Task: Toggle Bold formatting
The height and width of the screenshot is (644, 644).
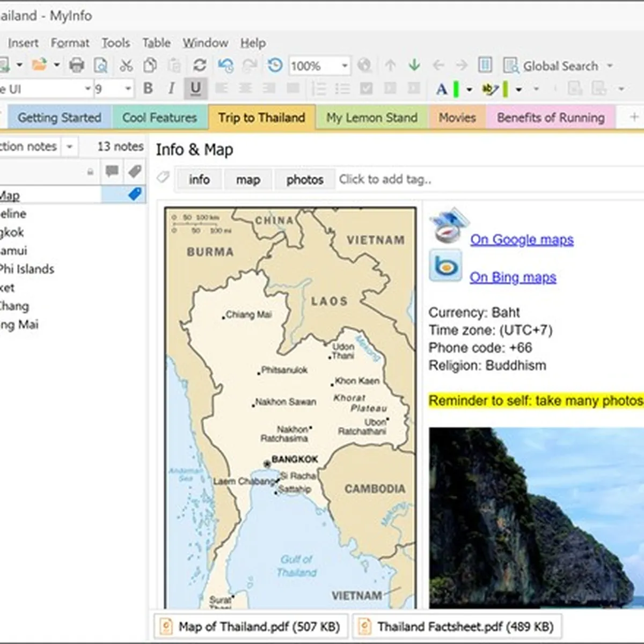Action: [148, 89]
